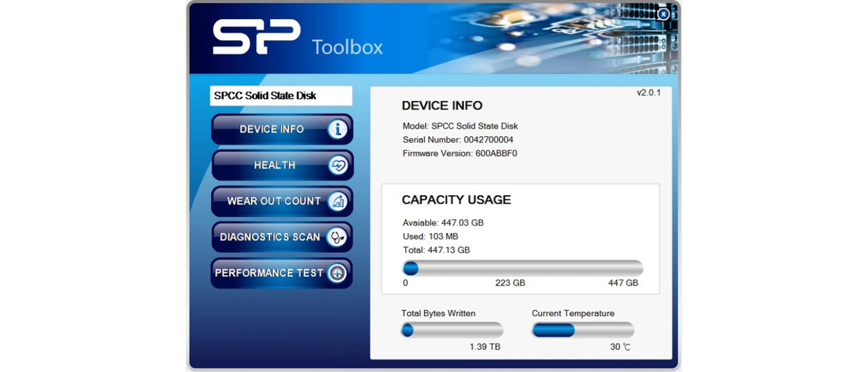The width and height of the screenshot is (868, 372).
Task: Start the DIAGNOSTICS SCAN page
Action: (282, 237)
